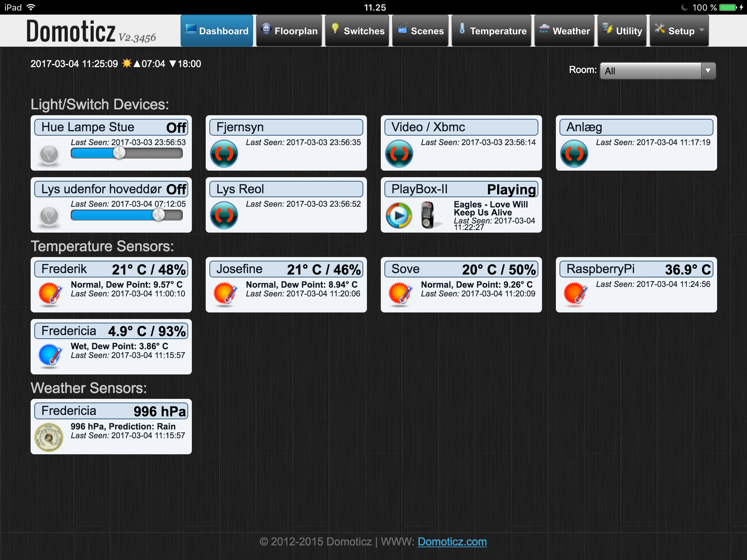This screenshot has height=560, width=747.
Task: Click the Sove temperature sensor icon
Action: 400,293
